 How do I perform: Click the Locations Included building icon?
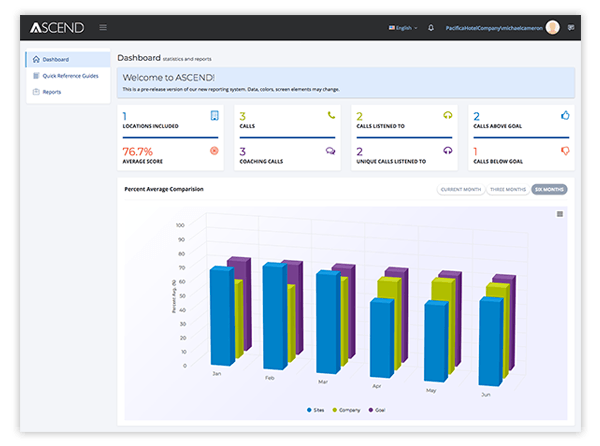point(215,116)
